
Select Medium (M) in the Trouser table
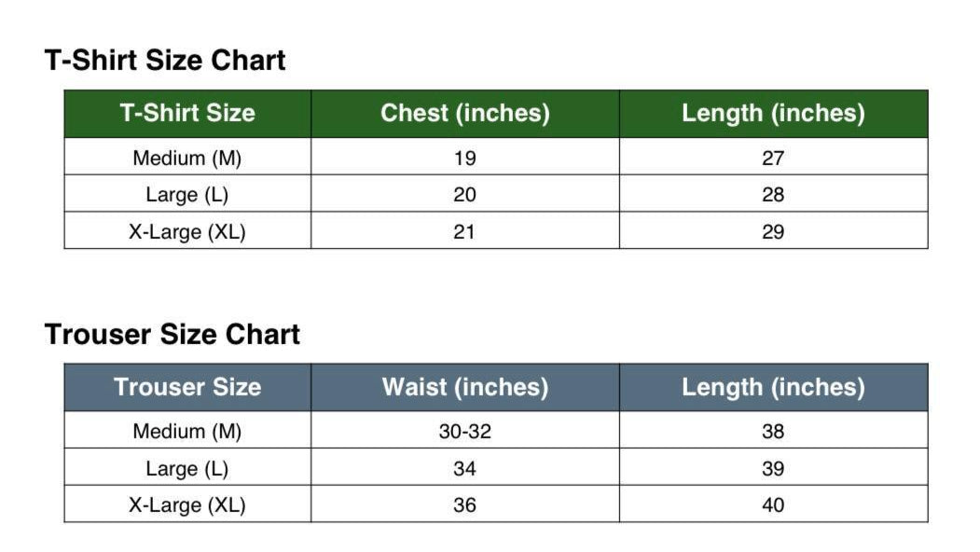point(187,432)
